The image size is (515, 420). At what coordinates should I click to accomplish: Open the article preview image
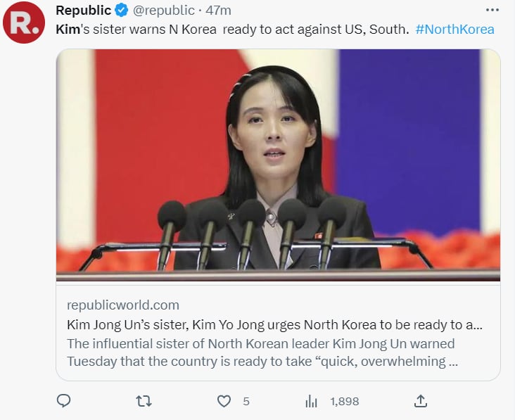(x=278, y=165)
